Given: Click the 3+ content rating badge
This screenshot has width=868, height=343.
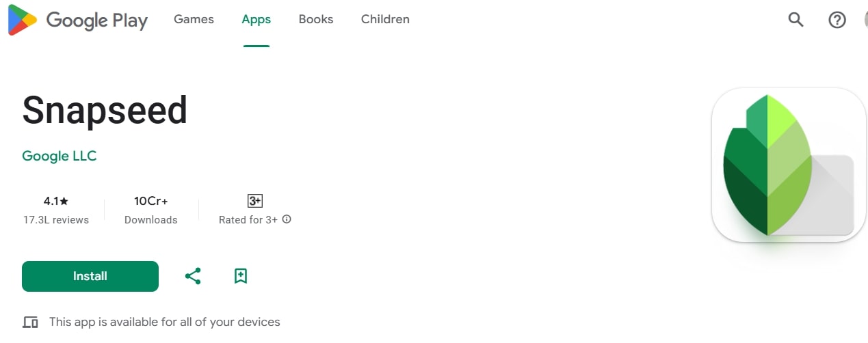Looking at the screenshot, I should pyautogui.click(x=255, y=201).
